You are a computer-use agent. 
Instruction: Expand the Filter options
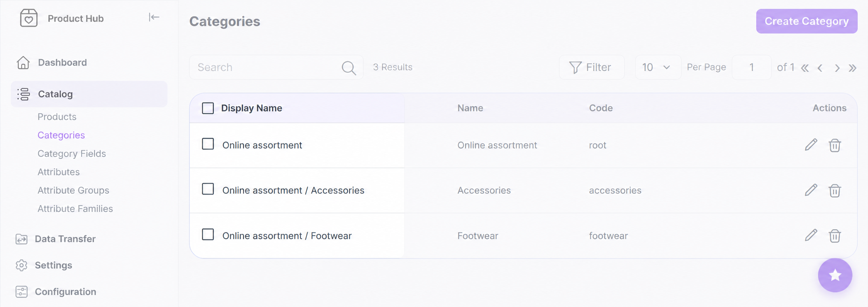point(592,67)
